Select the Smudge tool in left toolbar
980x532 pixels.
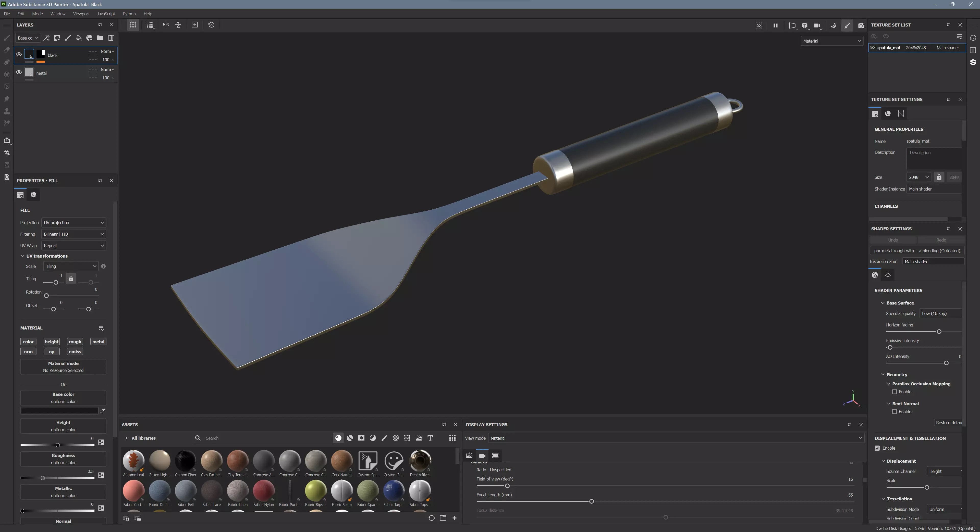click(6, 99)
